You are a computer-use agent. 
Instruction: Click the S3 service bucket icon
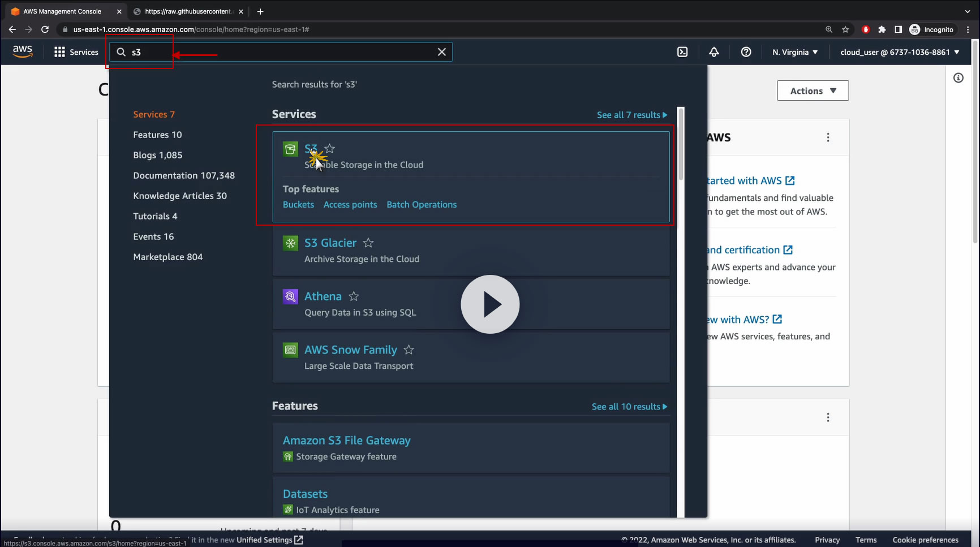(x=290, y=149)
